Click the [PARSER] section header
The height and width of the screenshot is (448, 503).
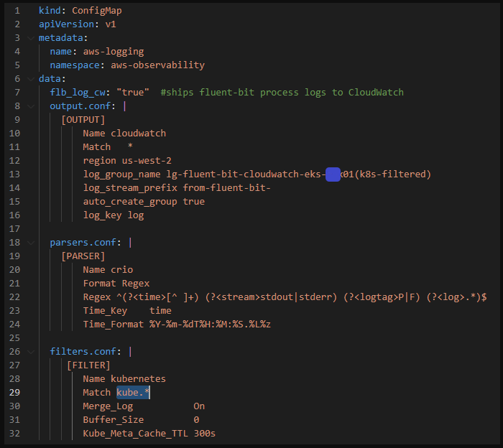(83, 256)
